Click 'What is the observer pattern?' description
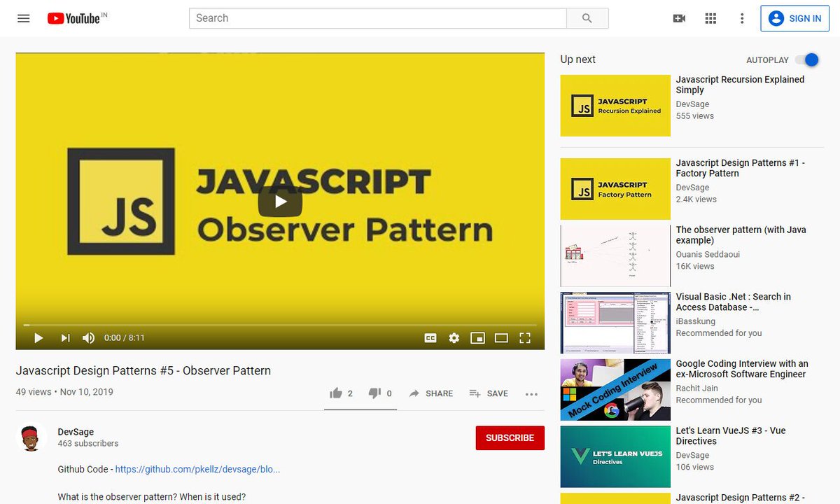Image resolution: width=840 pixels, height=504 pixels. pyautogui.click(x=152, y=497)
